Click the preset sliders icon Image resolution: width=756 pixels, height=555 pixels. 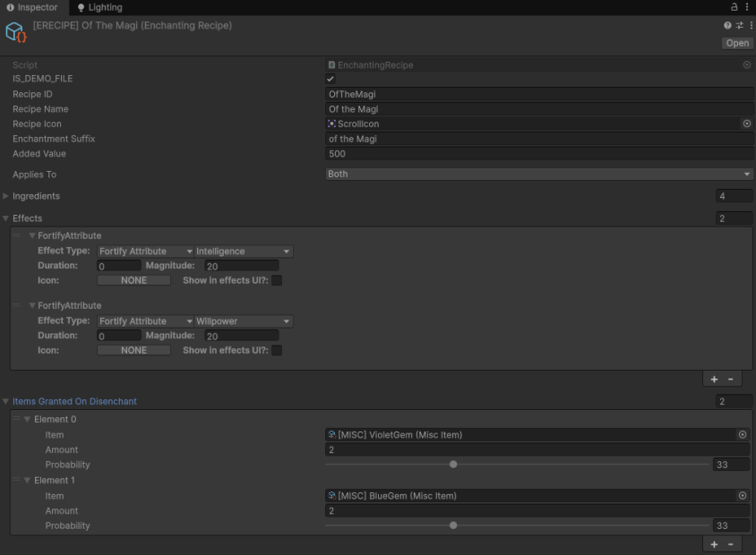click(x=740, y=25)
